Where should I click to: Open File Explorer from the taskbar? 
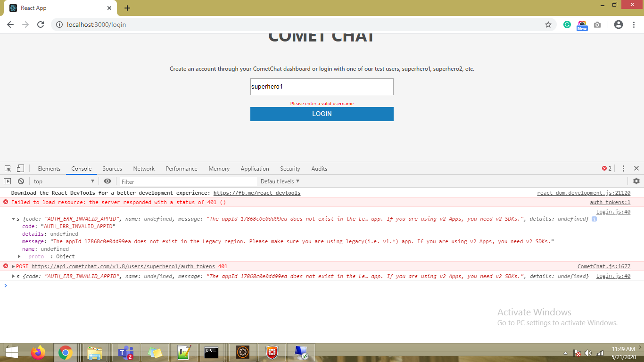(95, 352)
